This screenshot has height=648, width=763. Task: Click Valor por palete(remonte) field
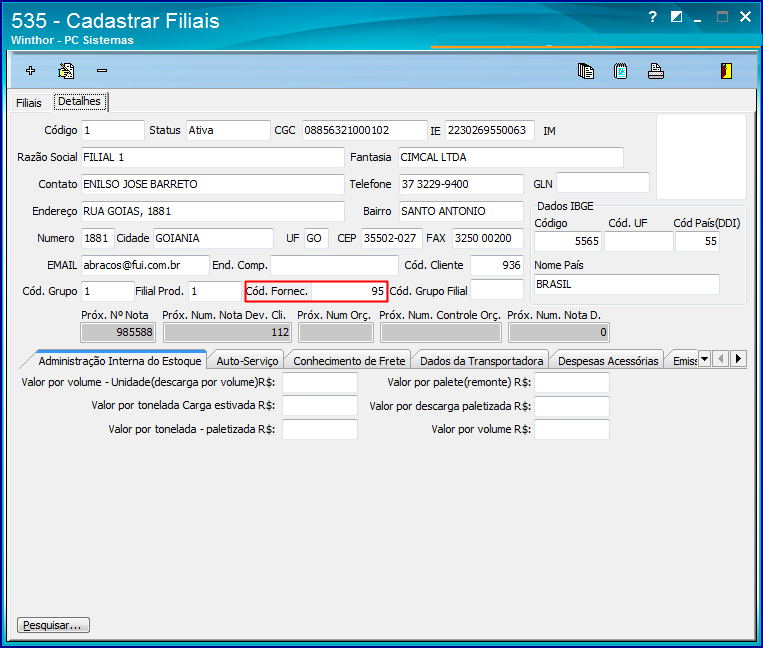click(x=572, y=382)
